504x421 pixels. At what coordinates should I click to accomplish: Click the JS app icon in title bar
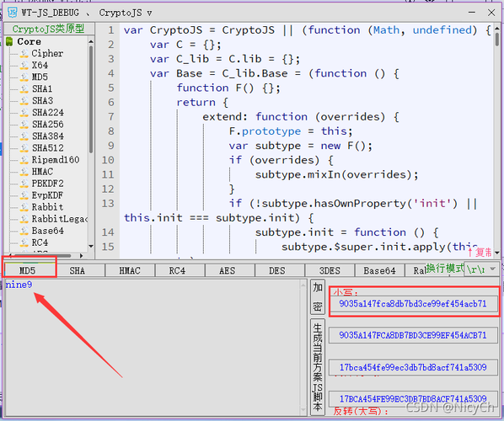(x=12, y=13)
